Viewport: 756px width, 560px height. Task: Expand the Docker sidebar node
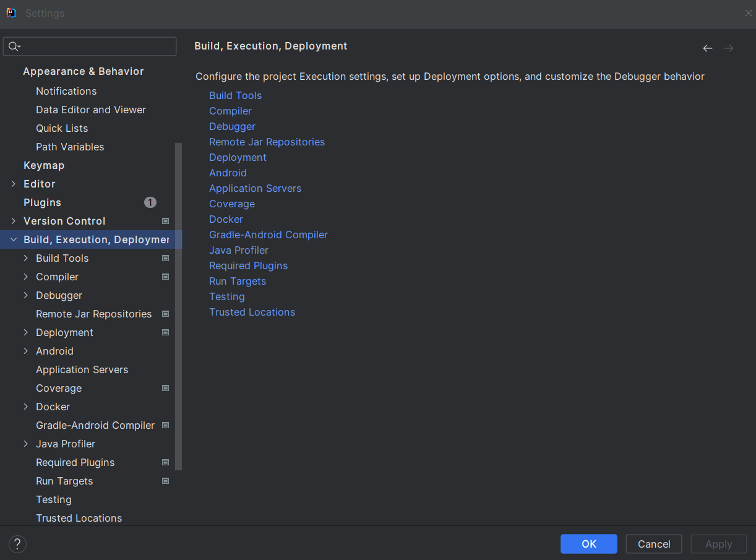[x=26, y=407]
